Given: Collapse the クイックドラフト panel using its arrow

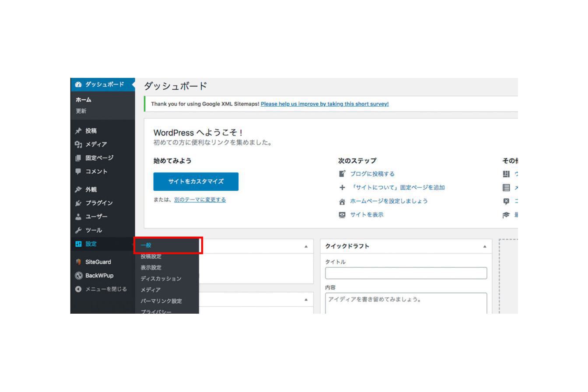Looking at the screenshot, I should click(485, 246).
